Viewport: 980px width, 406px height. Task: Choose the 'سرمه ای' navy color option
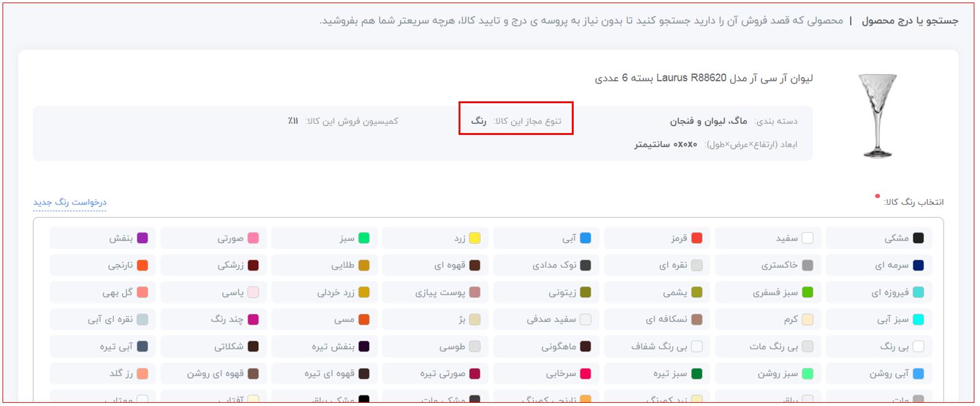click(879, 265)
